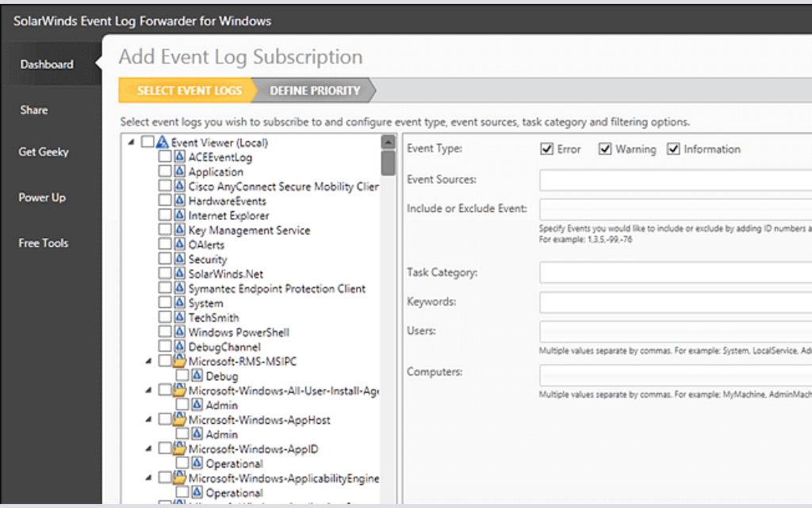
Task: Click the Microsoft-Windows-AppHost folder icon
Action: (x=179, y=420)
